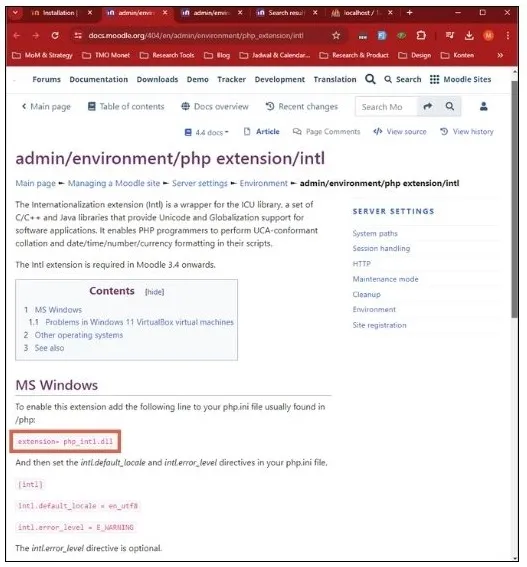Go back to Main page in docs toolbar
Viewport: 527px width, 567px height.
pos(46,107)
